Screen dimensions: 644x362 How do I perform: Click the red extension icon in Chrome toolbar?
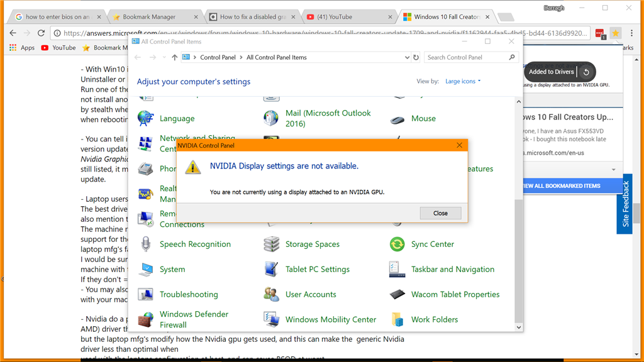click(x=600, y=34)
